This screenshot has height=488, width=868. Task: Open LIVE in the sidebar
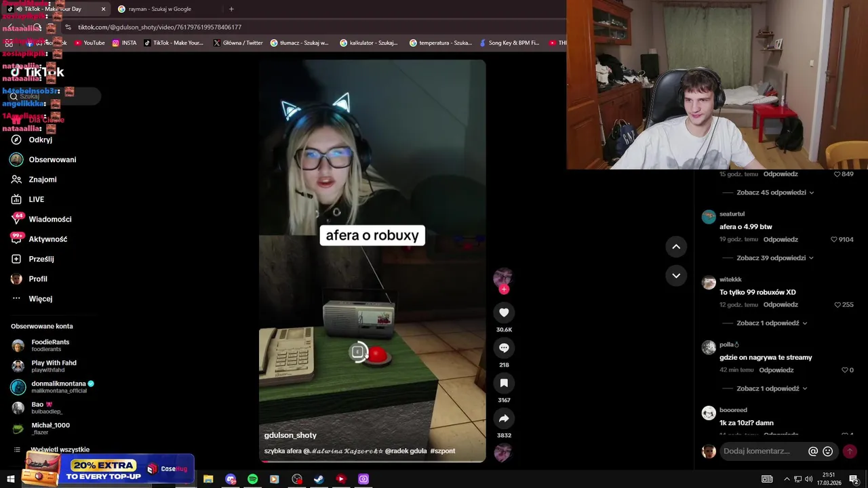pos(37,199)
